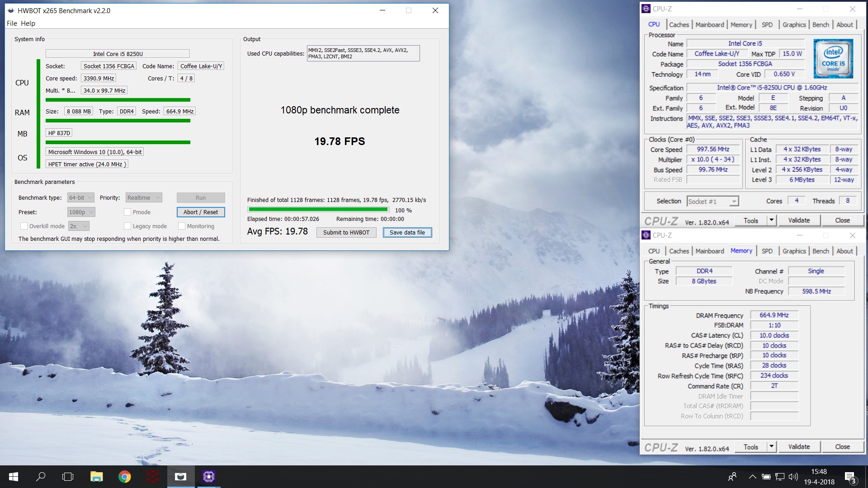Viewport: 868px width, 488px height.
Task: Click Close button in upper CPU-Z window
Action: tap(842, 221)
